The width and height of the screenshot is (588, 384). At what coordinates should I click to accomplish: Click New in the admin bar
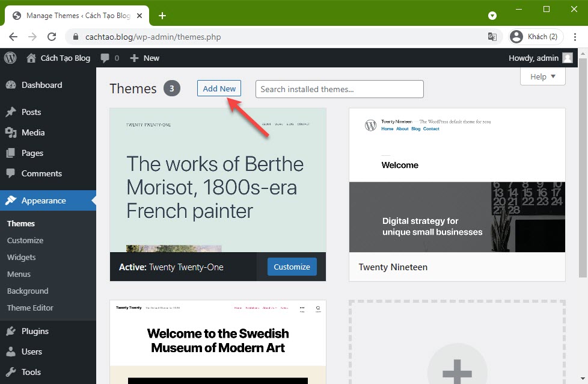151,58
